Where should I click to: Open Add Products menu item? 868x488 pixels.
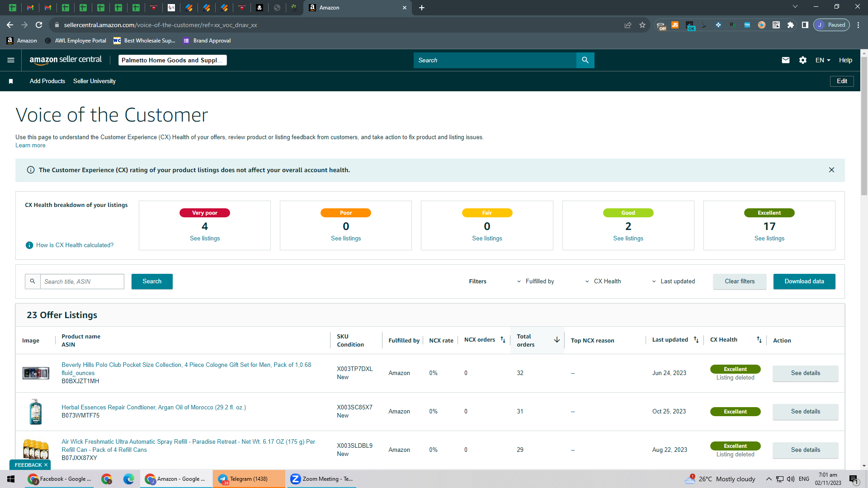coord(47,81)
